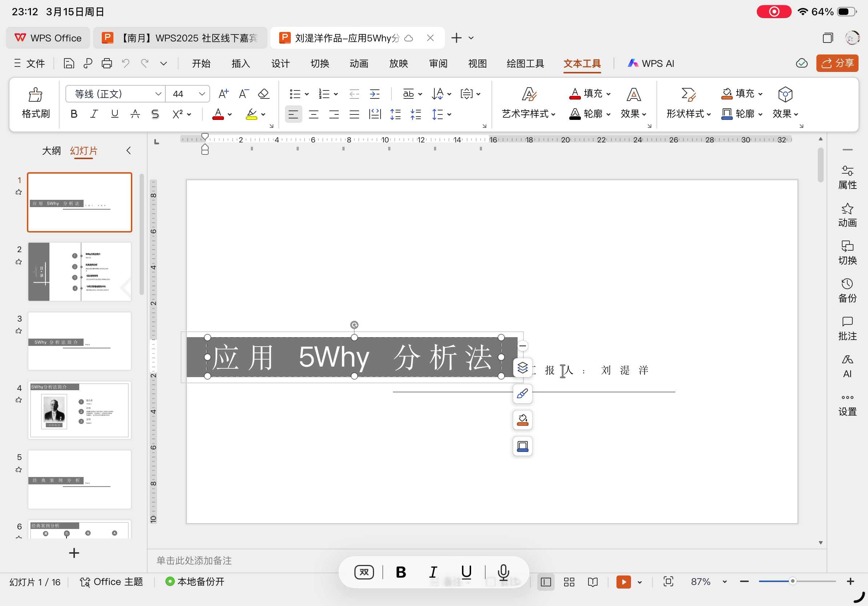Image resolution: width=868 pixels, height=606 pixels.
Task: Expand the WordArt styles (艺术字样式) dropdown
Action: (529, 114)
